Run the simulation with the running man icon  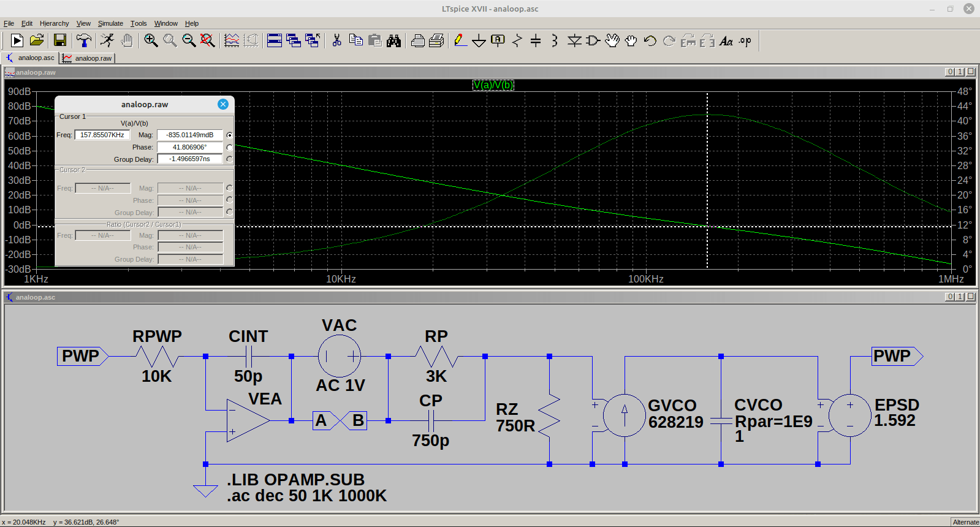(x=107, y=40)
